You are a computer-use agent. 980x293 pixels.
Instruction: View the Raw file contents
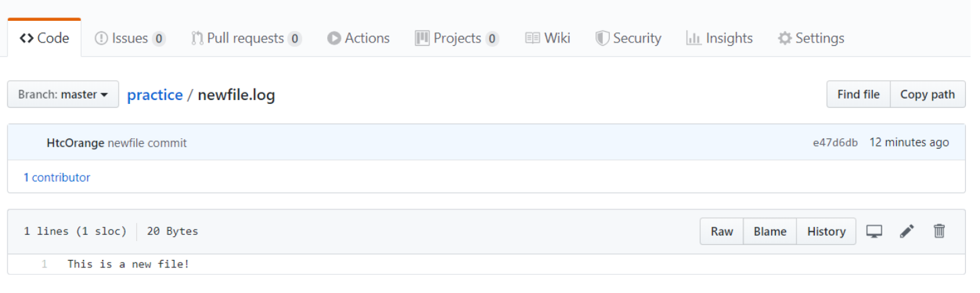pos(722,232)
